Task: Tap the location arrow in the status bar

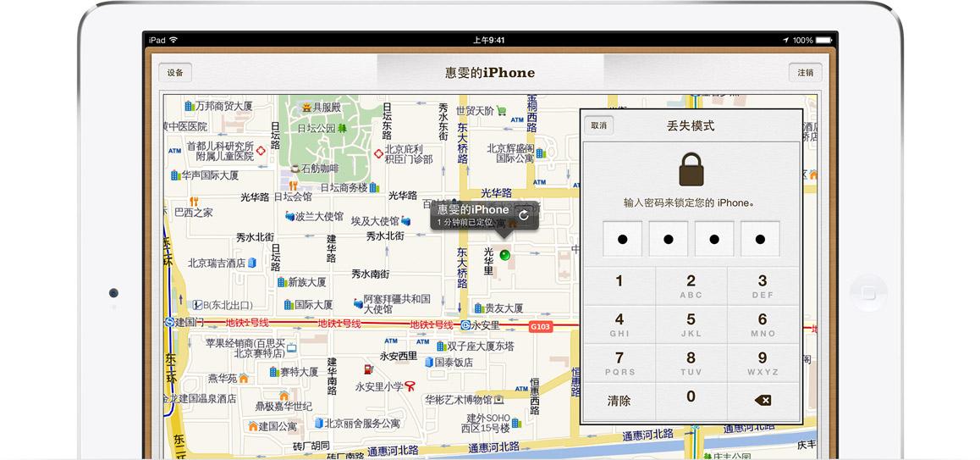Action: point(785,40)
